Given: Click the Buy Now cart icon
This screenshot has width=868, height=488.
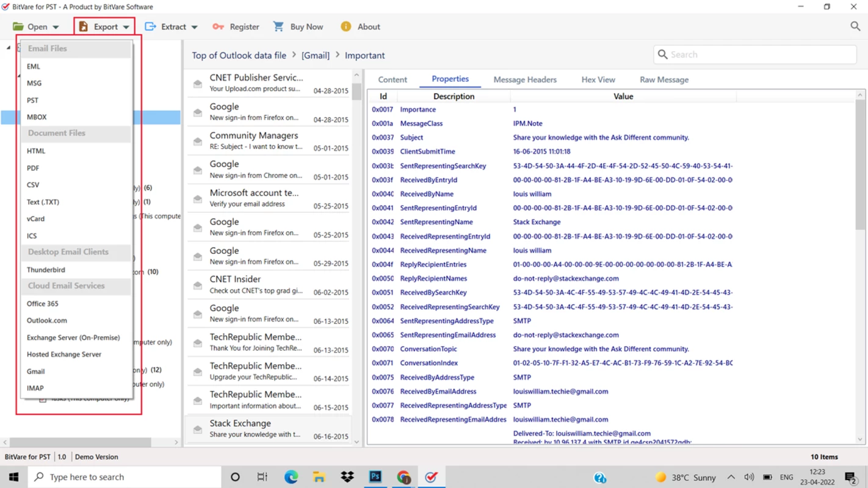Looking at the screenshot, I should click(278, 26).
